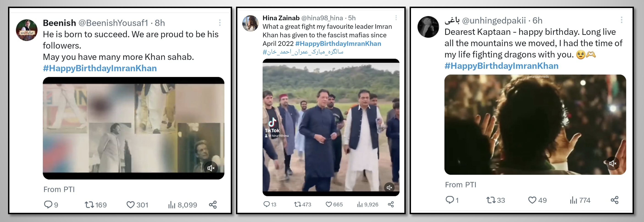Share the @unhingedpakii tweet
Image resolution: width=644 pixels, height=222 pixels.
tap(614, 200)
